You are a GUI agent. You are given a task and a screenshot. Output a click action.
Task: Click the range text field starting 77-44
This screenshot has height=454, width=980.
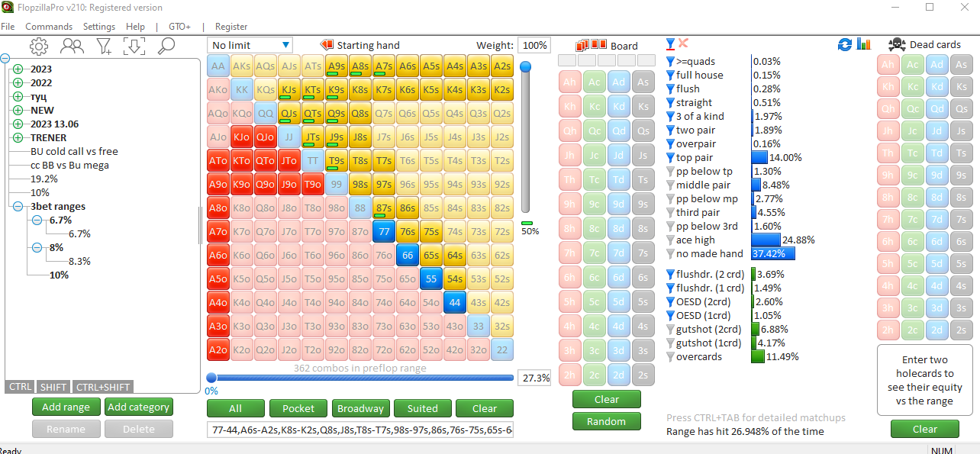360,430
